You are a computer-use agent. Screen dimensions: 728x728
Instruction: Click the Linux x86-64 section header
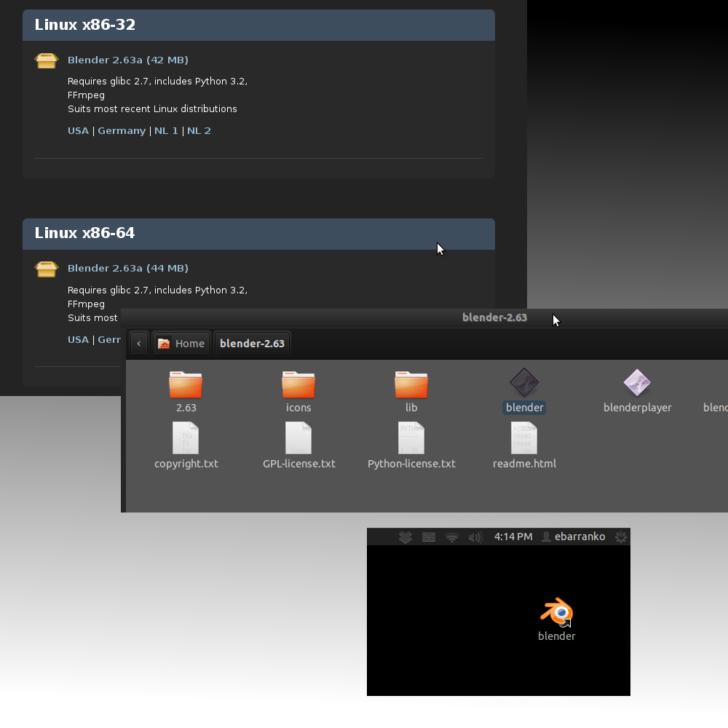[x=258, y=234]
